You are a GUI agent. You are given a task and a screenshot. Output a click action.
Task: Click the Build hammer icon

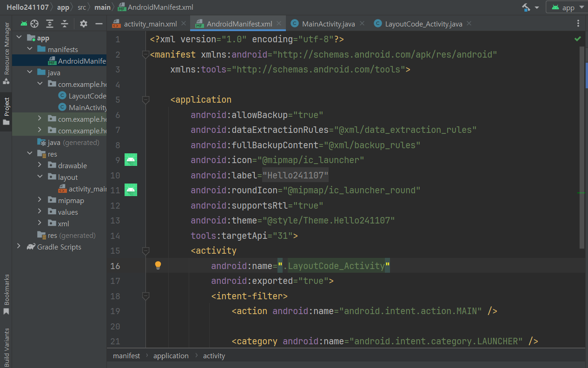point(526,7)
